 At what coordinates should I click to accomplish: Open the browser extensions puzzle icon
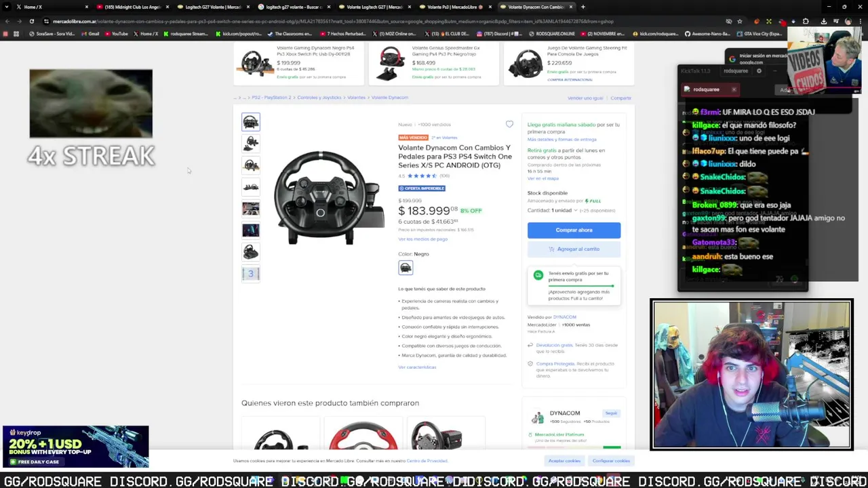coord(806,21)
